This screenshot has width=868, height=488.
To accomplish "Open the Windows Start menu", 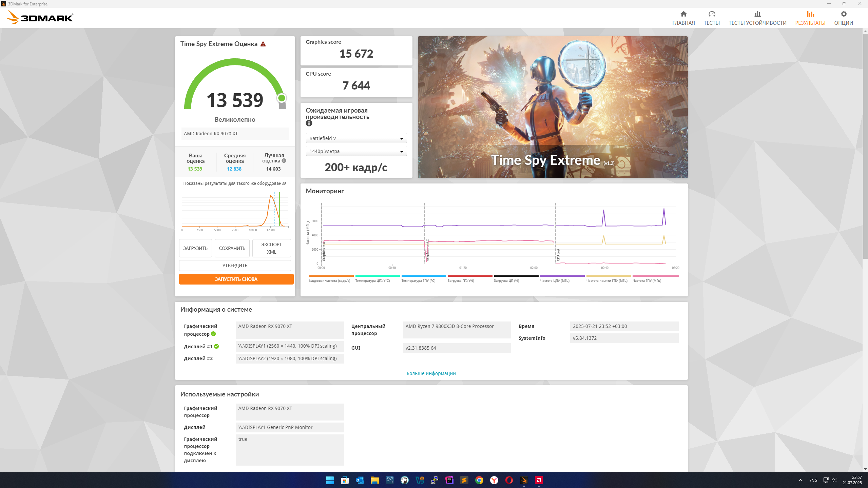I will coord(330,480).
